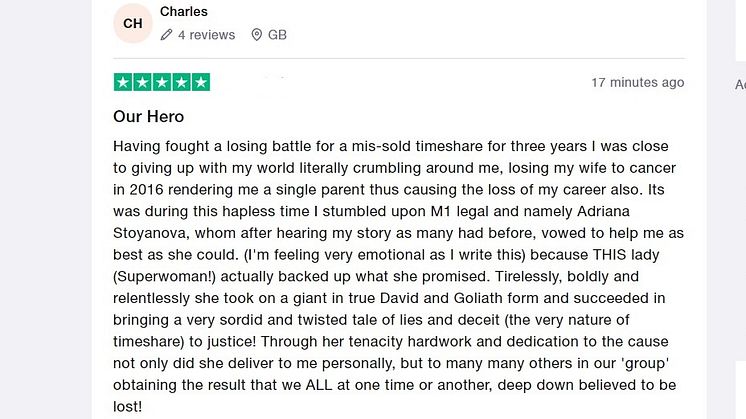
Task: Click the '17 minutes ago' timestamp
Action: 638,82
